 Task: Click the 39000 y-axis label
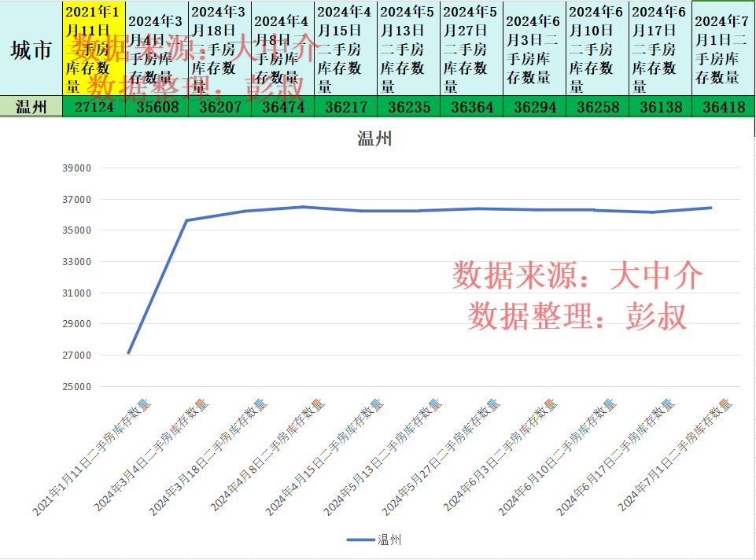click(76, 168)
